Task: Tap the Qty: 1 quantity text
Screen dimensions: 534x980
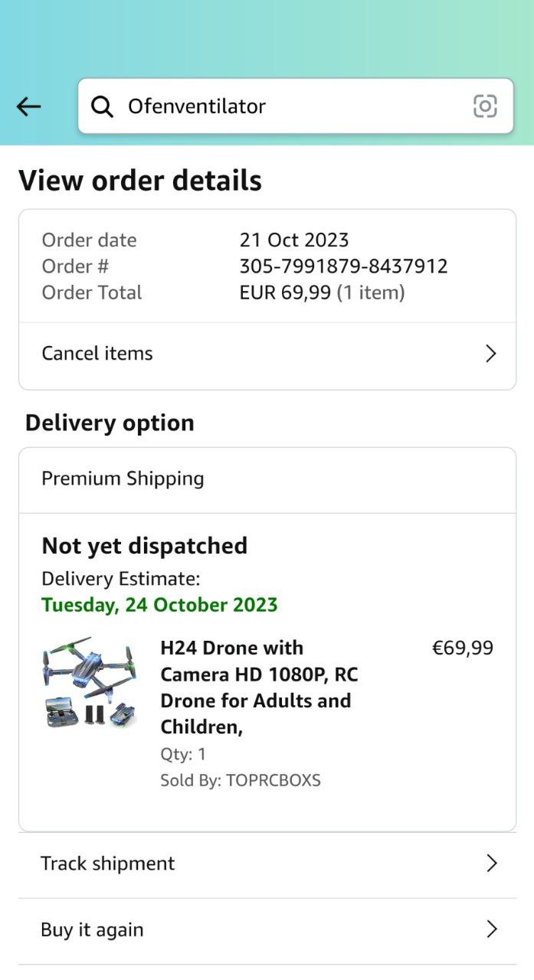Action: pyautogui.click(x=183, y=754)
